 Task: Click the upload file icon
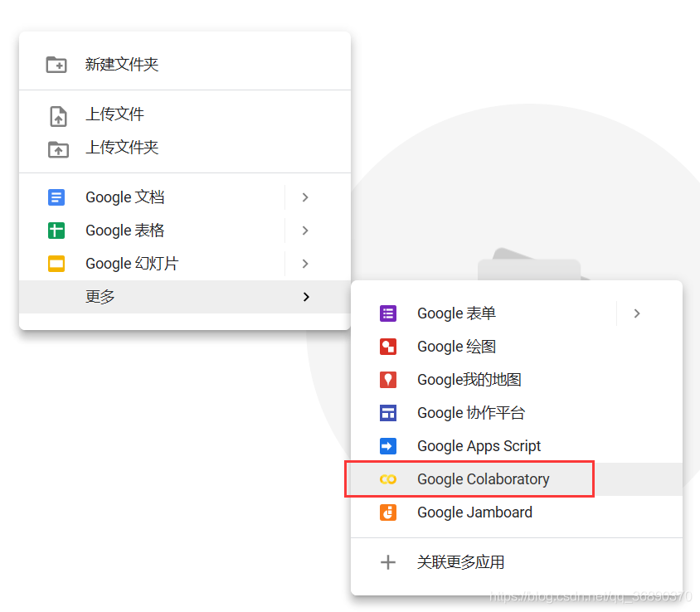point(58,116)
